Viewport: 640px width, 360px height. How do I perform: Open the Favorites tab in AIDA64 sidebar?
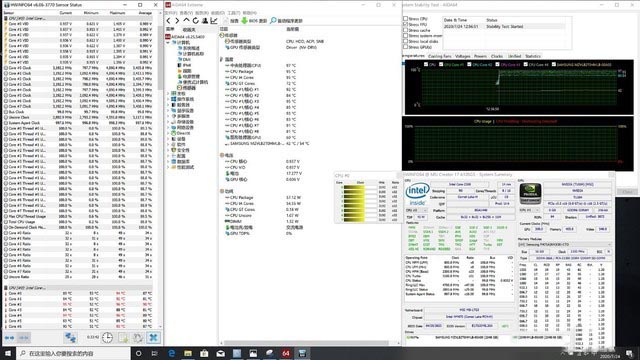point(189,29)
